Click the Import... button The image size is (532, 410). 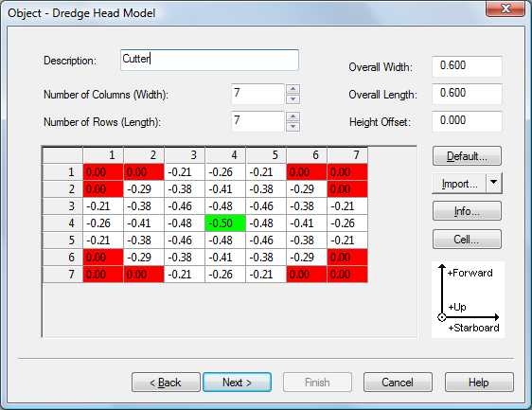pos(459,184)
